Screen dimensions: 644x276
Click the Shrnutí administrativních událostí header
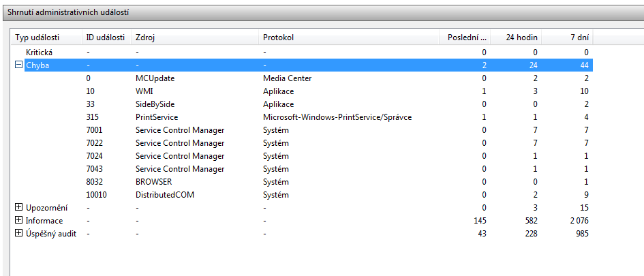click(x=68, y=12)
